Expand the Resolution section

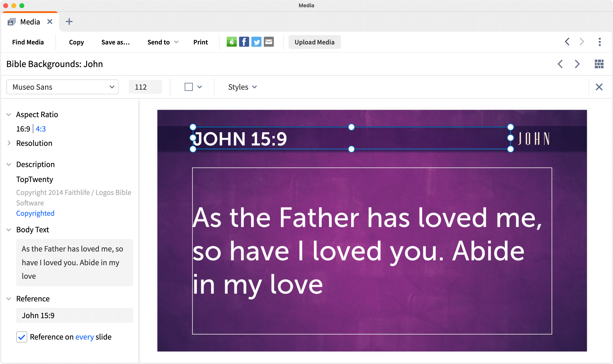click(9, 143)
